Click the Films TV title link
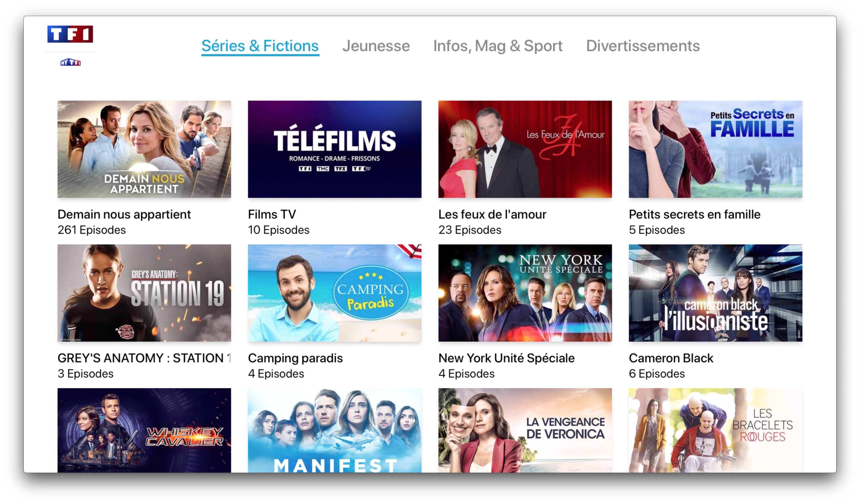 272,215
